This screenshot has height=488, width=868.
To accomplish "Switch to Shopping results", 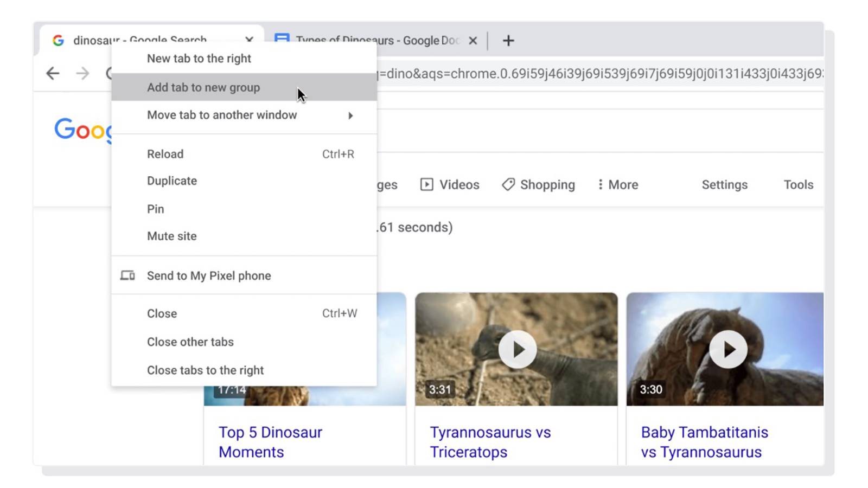I will point(538,185).
